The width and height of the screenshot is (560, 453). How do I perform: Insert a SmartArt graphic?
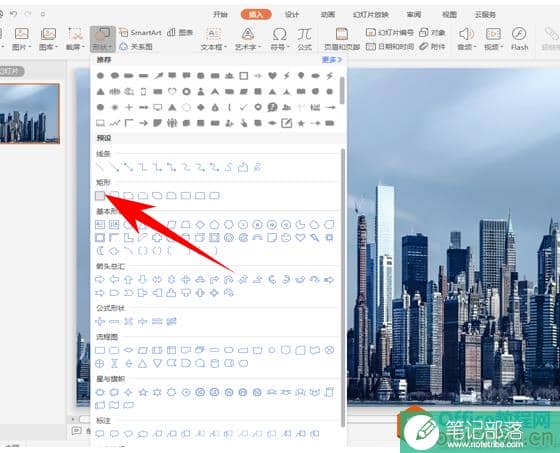140,33
